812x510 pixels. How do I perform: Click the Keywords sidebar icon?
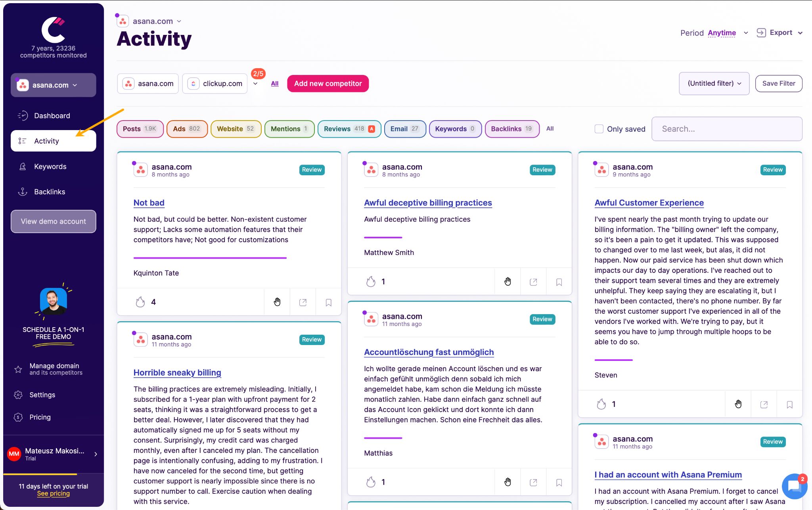pyautogui.click(x=22, y=166)
